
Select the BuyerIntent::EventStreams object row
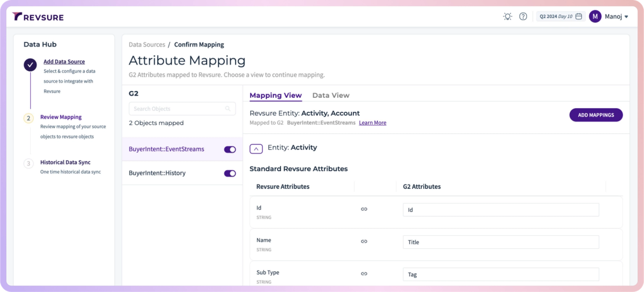click(182, 149)
